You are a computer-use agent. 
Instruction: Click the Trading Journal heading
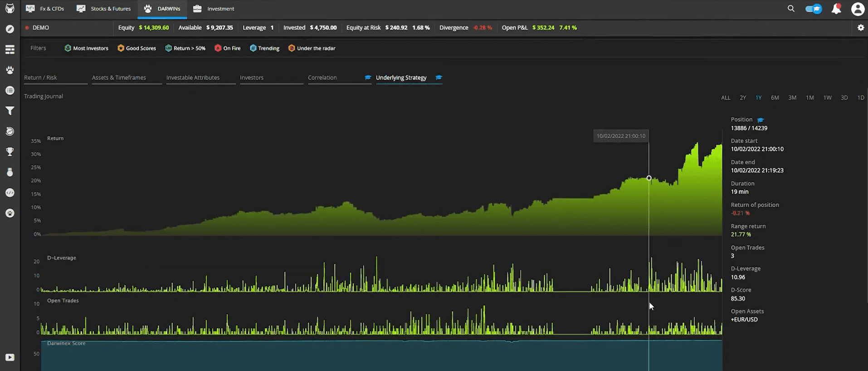[x=44, y=96]
